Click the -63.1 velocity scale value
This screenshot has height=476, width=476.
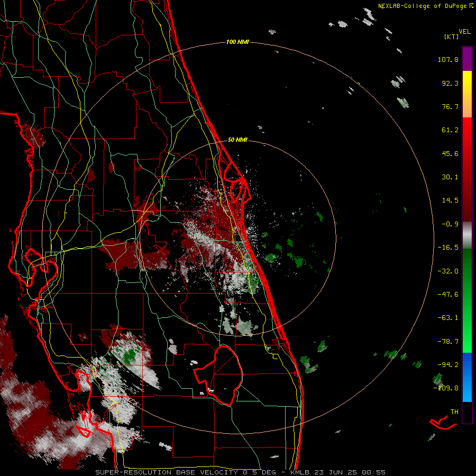tap(448, 318)
